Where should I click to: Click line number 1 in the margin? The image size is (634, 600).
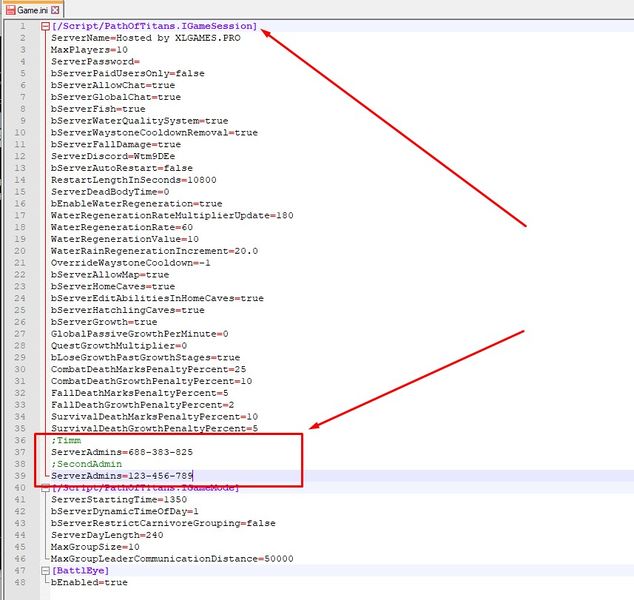[21, 26]
